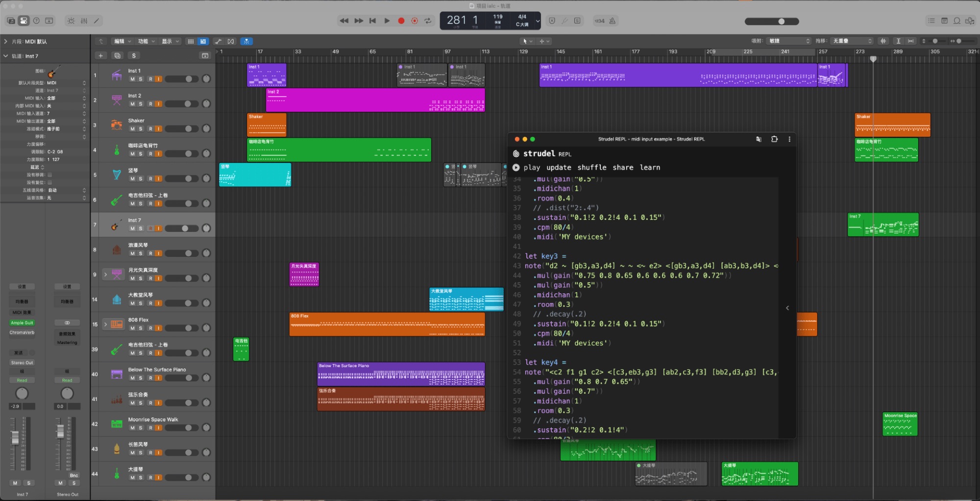Click update in Strudel REPL

point(559,168)
